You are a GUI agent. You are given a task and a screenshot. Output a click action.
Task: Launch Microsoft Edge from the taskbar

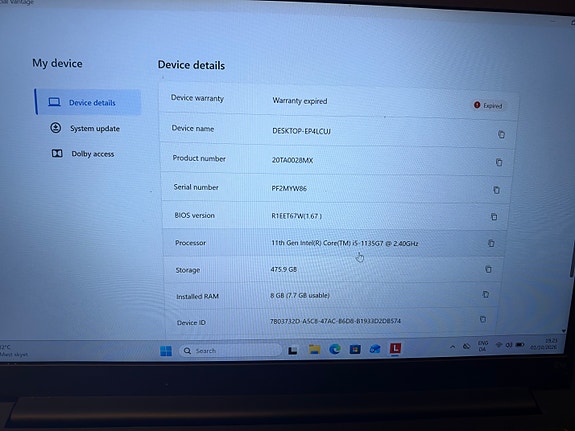(x=335, y=349)
